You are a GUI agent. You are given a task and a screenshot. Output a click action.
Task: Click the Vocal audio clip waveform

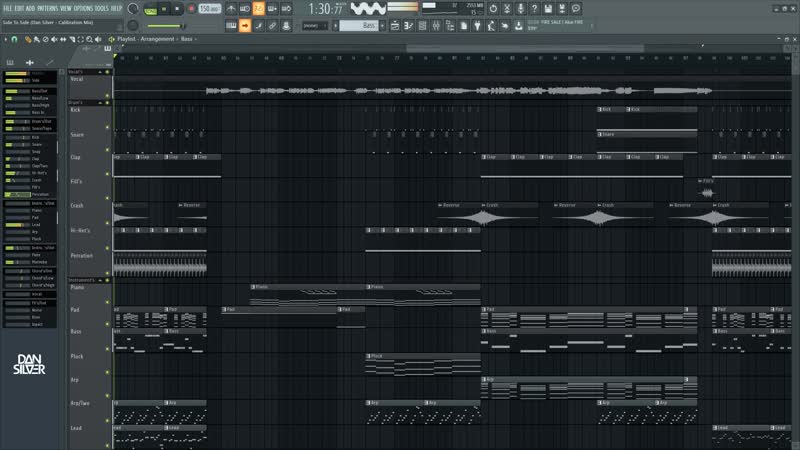pyautogui.click(x=458, y=91)
